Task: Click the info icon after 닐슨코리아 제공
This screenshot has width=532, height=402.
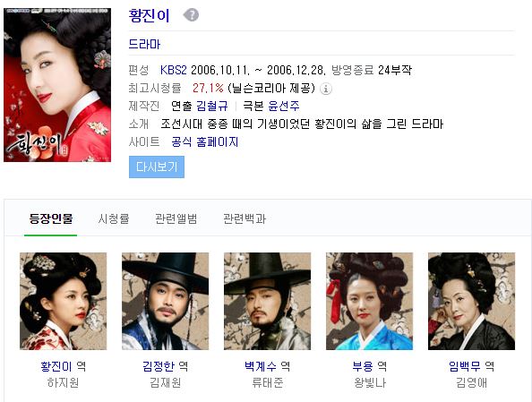Action: coord(326,89)
